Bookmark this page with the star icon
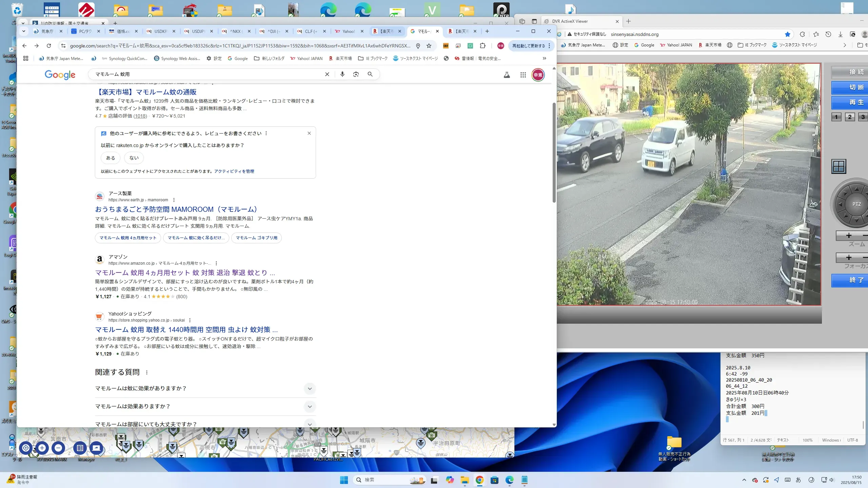 pos(429,46)
